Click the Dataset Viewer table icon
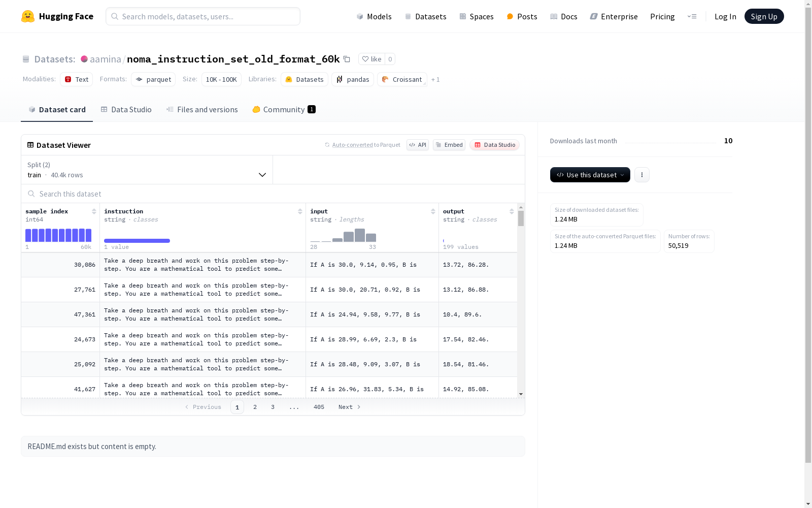Image resolution: width=812 pixels, height=508 pixels. point(30,145)
